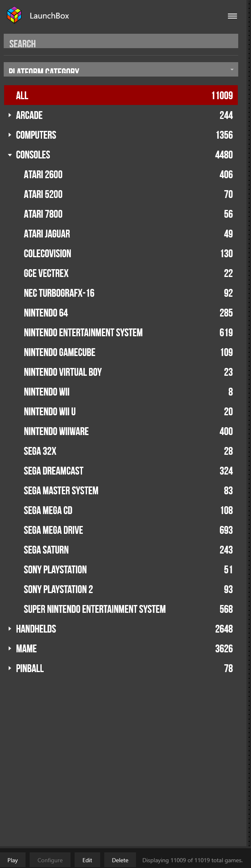Screen dimensions: 251x868
Task: Open the hamburger menu icon
Action: pyautogui.click(x=232, y=16)
